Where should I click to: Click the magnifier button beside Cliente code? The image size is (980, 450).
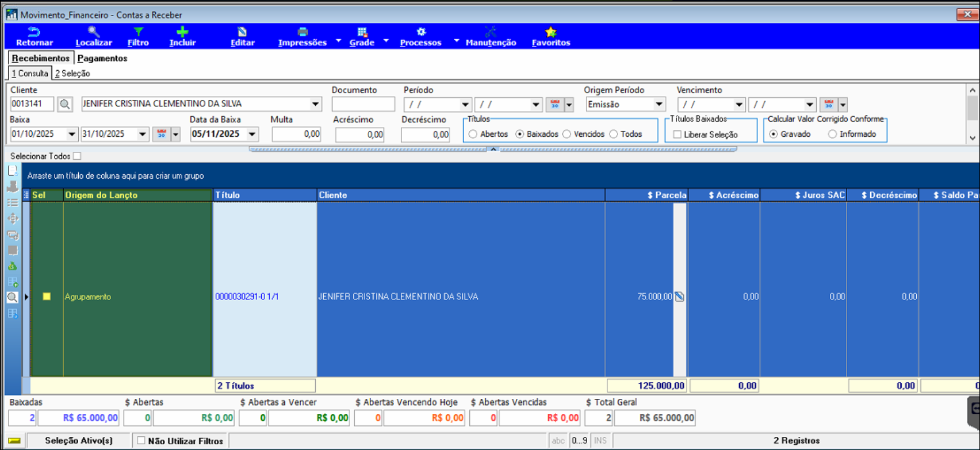(x=65, y=105)
